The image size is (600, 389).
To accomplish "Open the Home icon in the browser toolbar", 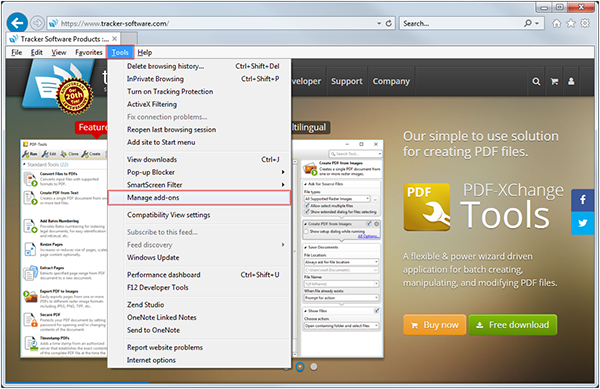I will [x=556, y=23].
